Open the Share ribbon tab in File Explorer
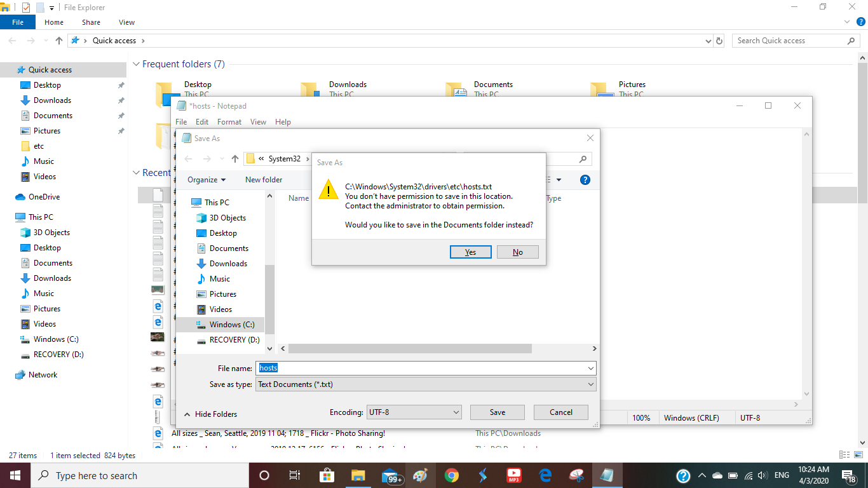868x488 pixels. click(91, 22)
